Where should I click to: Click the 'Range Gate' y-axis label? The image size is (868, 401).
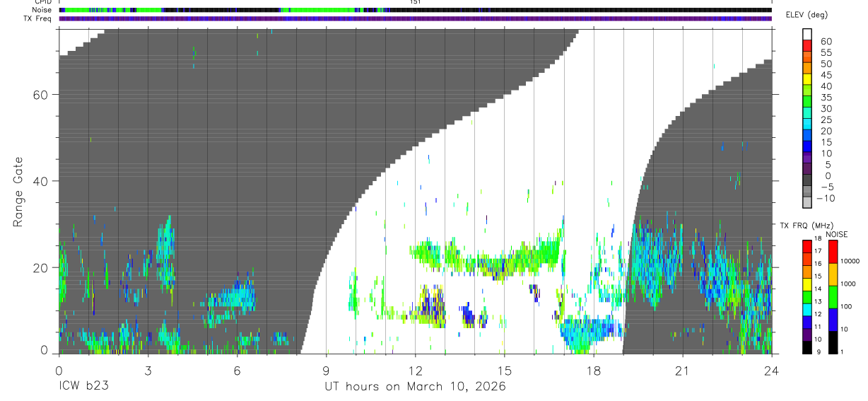[19, 192]
